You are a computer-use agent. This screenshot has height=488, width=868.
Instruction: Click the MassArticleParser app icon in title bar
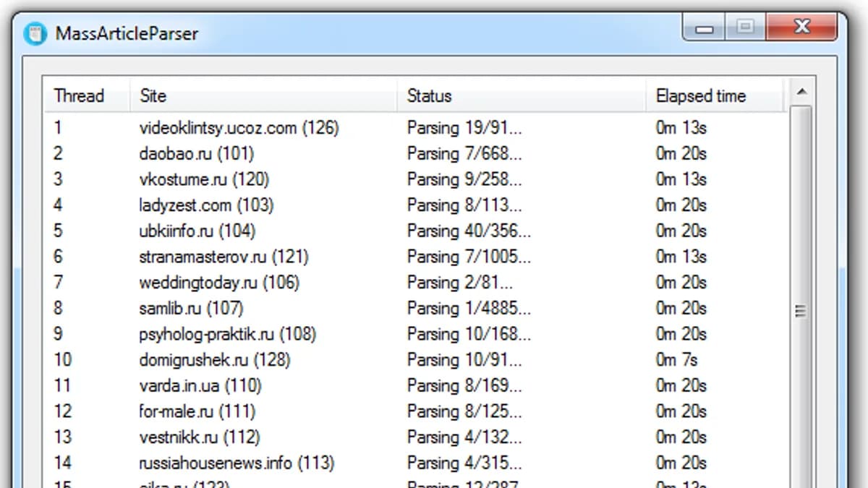pos(35,33)
